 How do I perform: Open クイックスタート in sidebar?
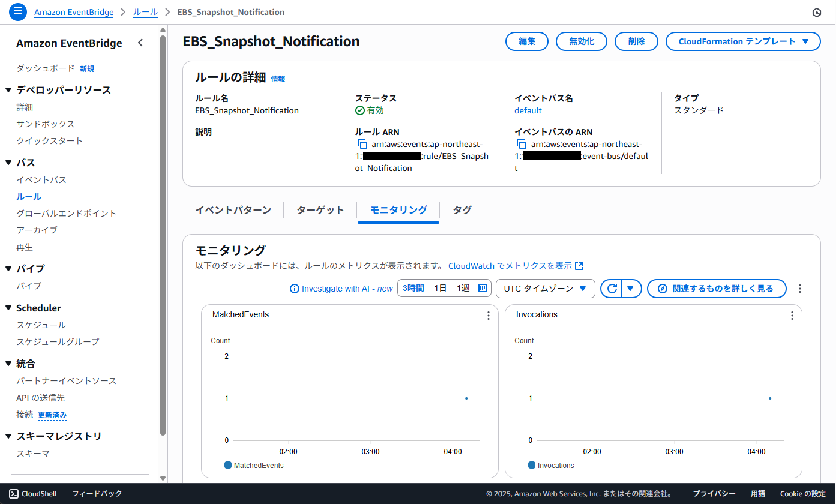click(50, 141)
